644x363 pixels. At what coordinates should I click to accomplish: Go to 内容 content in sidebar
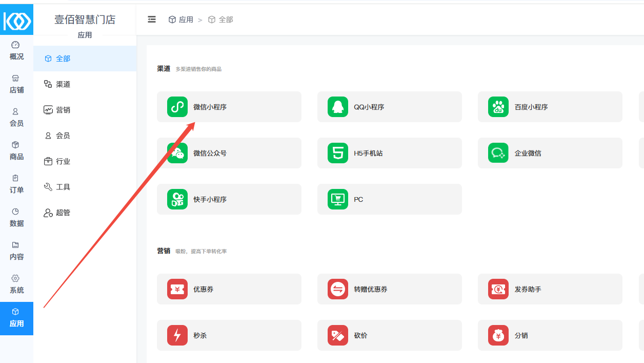click(x=16, y=251)
